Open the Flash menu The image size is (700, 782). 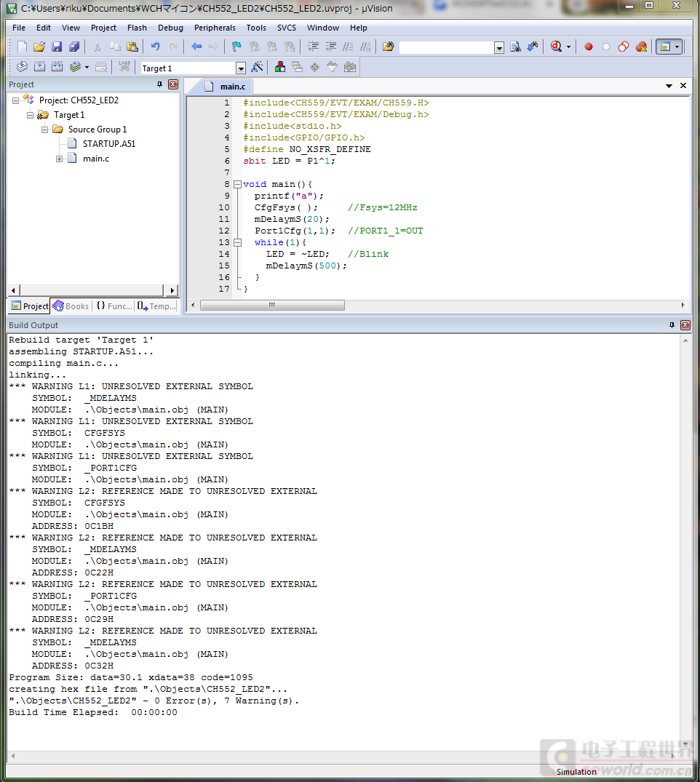coord(137,28)
